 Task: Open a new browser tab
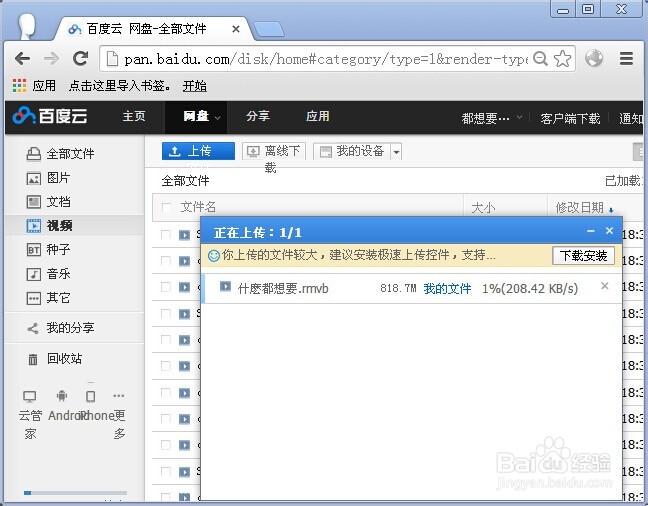[x=269, y=29]
